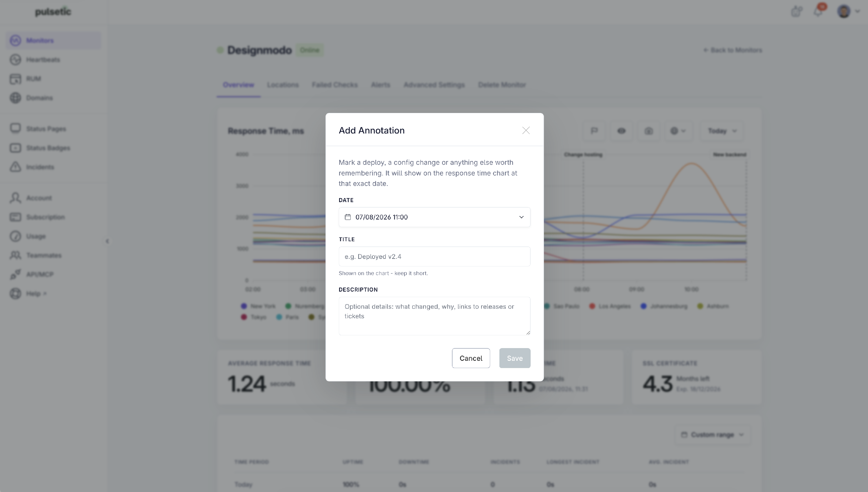
Task: Navigate to Status Pages icon
Action: coord(15,129)
